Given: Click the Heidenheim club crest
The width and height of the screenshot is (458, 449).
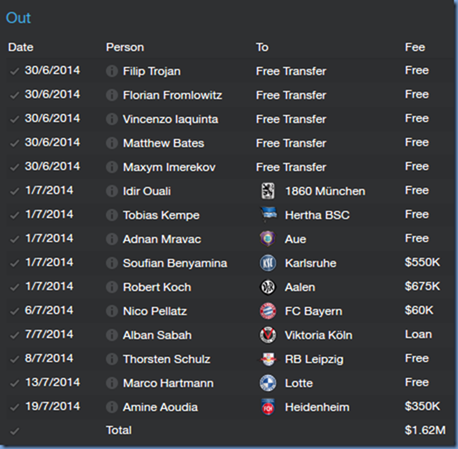Looking at the screenshot, I should coord(268,407).
